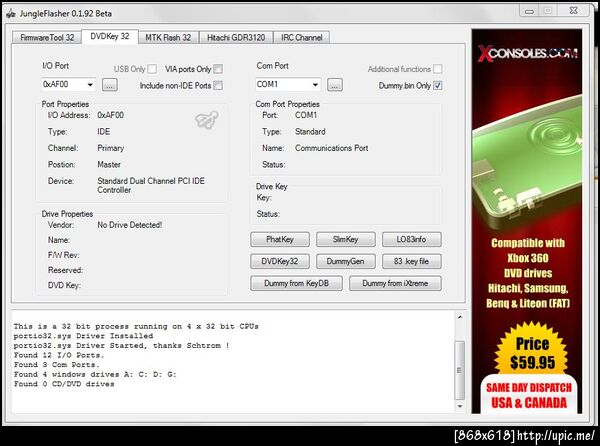Click the PhatKey button

(280, 239)
